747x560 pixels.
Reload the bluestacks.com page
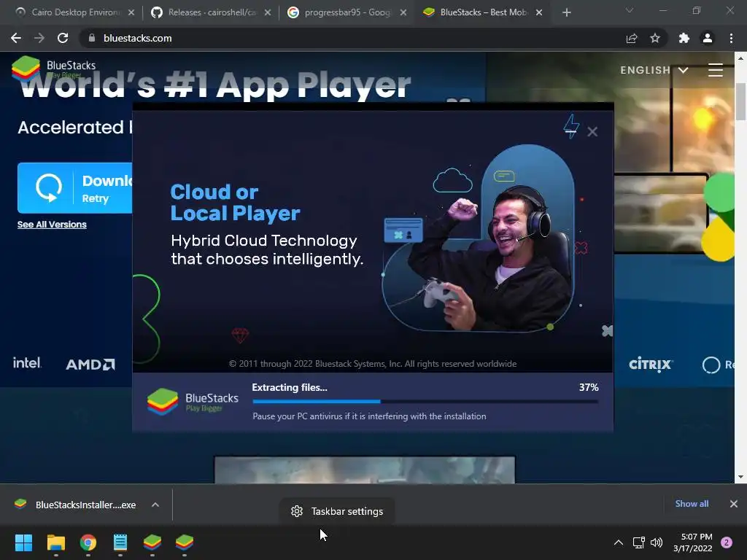click(x=63, y=38)
